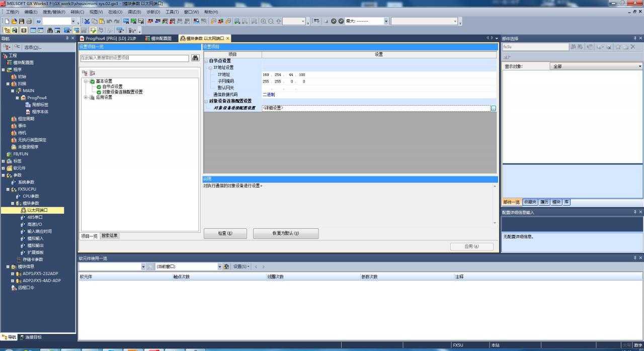This screenshot has height=351, width=644.
Task: Pin the navigation panel with its pushpin icon
Action: coord(67,38)
